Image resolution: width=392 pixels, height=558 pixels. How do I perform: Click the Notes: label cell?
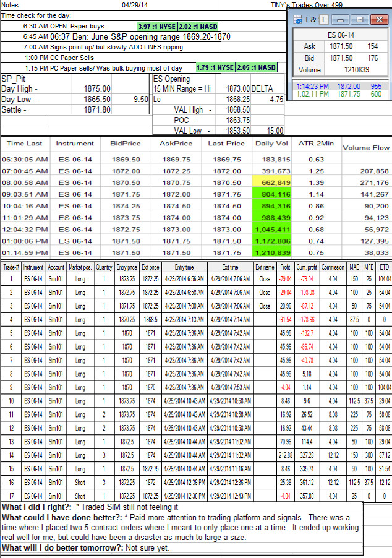[x=25, y=5]
